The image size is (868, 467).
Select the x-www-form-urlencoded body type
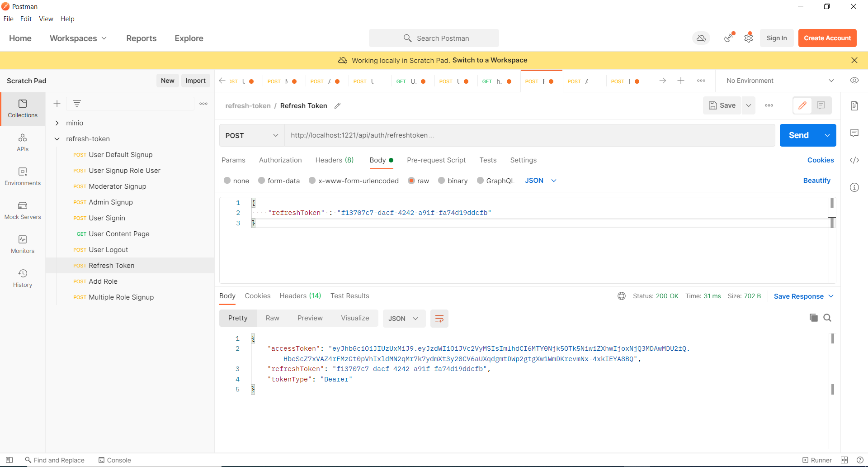tap(312, 181)
